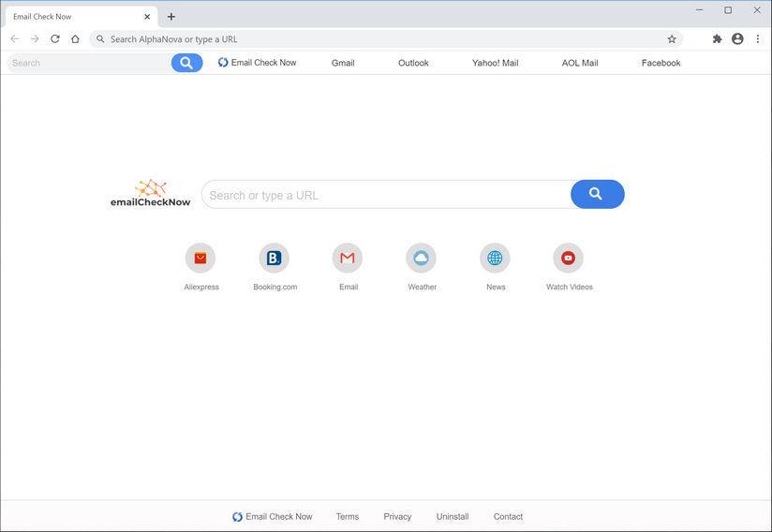The height and width of the screenshot is (532, 772).
Task: Open the extensions puzzle icon
Action: pos(718,39)
